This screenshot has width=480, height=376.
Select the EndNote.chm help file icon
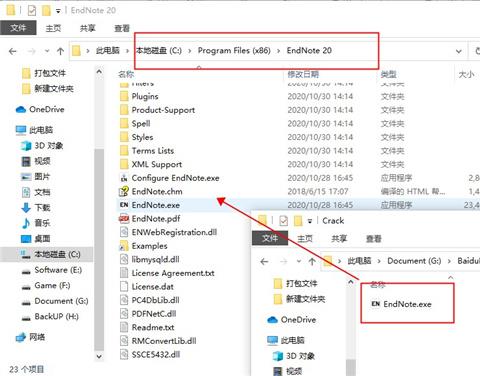click(x=124, y=191)
